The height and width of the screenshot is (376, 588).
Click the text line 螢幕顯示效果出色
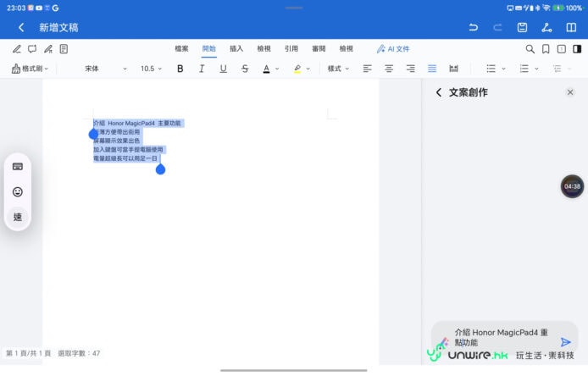coord(117,141)
